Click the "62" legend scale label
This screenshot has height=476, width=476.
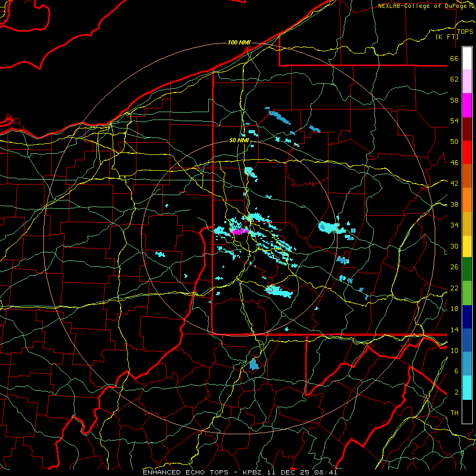pyautogui.click(x=454, y=79)
